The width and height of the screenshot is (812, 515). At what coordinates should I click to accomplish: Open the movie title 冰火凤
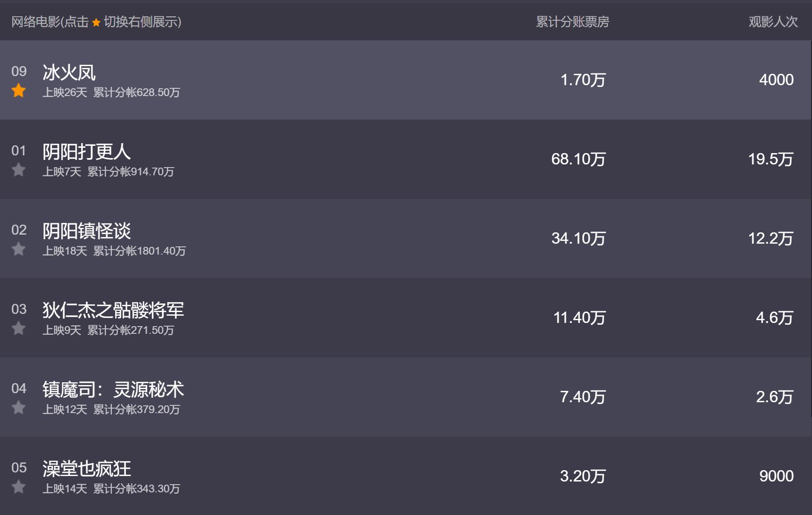tap(69, 72)
